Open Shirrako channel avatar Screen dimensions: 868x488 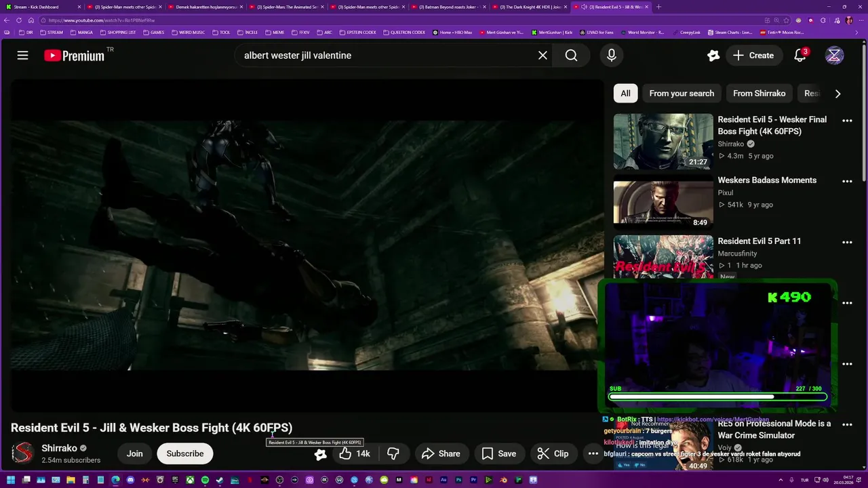(x=23, y=453)
